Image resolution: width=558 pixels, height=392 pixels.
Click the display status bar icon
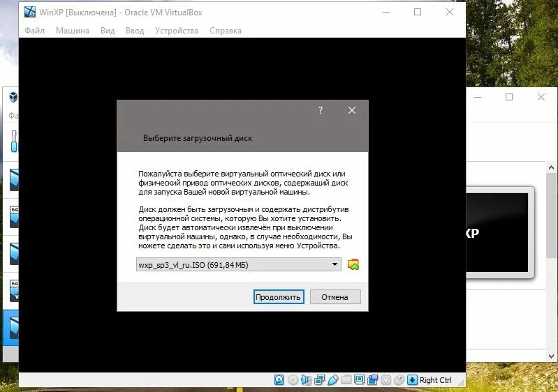pos(360,380)
